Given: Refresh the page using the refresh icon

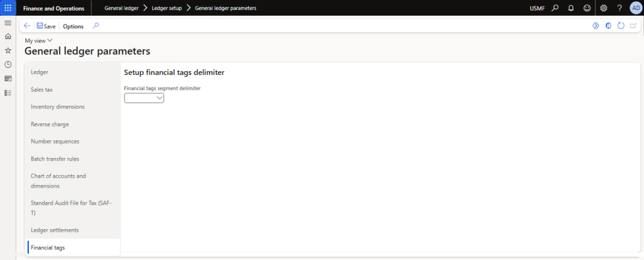Looking at the screenshot, I should [x=621, y=26].
